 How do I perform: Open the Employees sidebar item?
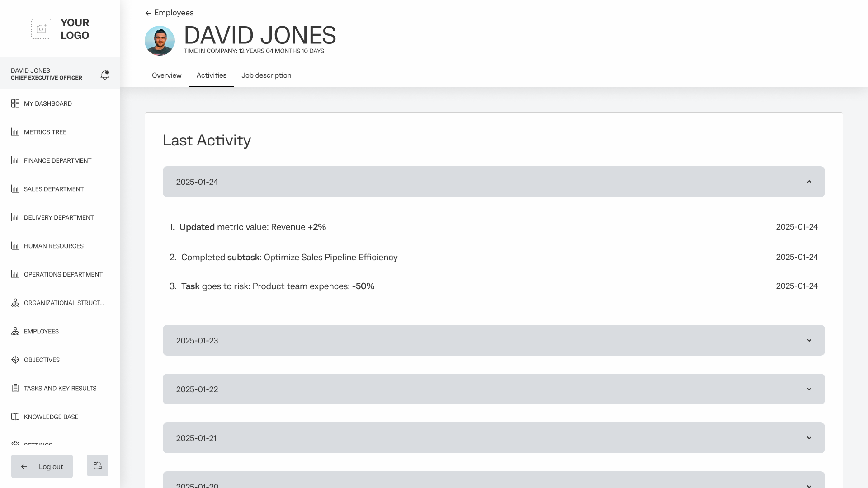tap(41, 331)
